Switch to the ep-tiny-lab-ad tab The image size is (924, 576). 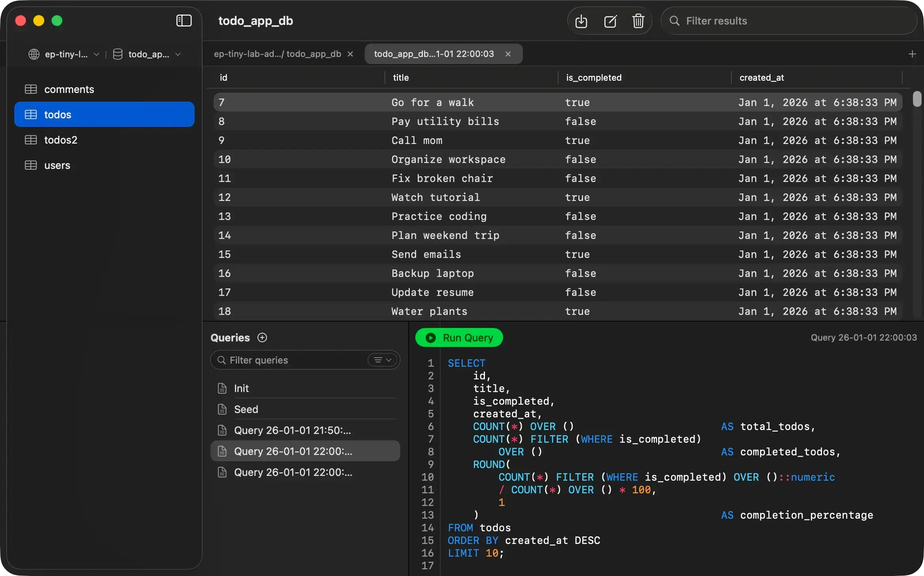(x=277, y=54)
